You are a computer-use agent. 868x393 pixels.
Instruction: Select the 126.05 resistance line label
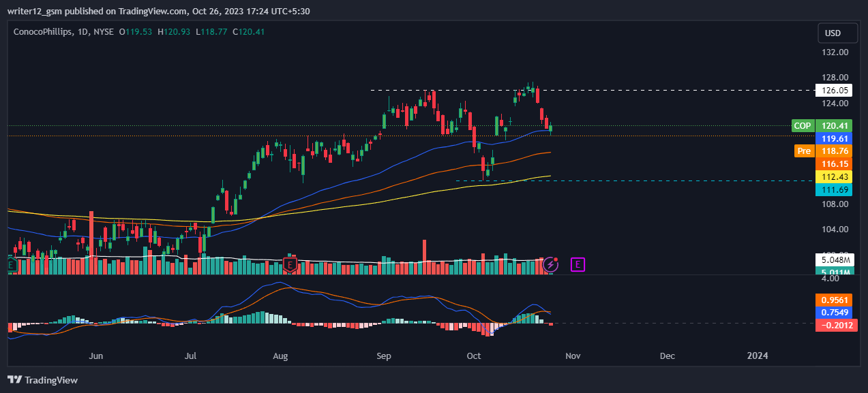tap(833, 90)
